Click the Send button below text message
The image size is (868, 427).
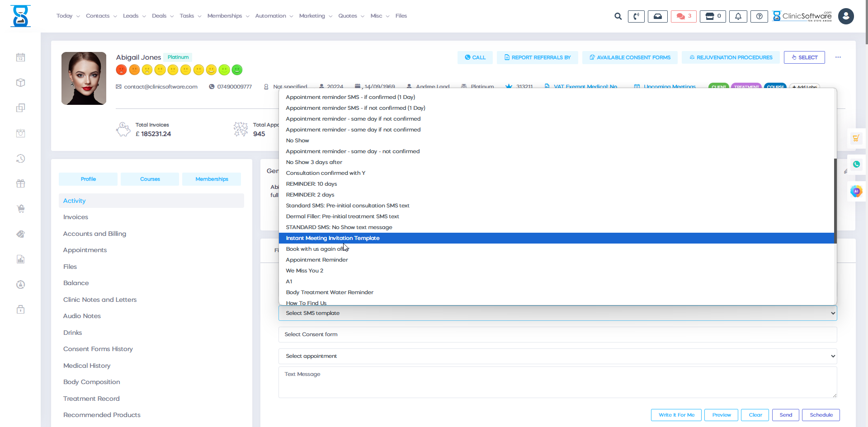click(786, 415)
